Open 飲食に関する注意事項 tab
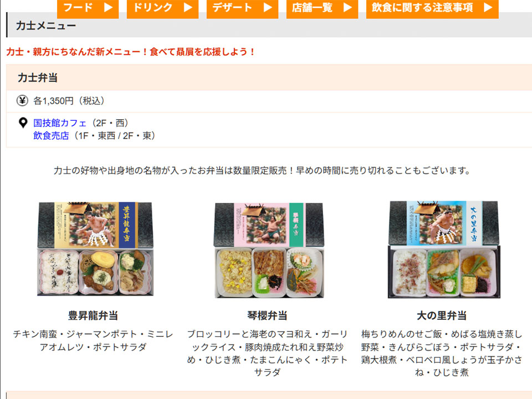The width and height of the screenshot is (532, 399). (432, 8)
